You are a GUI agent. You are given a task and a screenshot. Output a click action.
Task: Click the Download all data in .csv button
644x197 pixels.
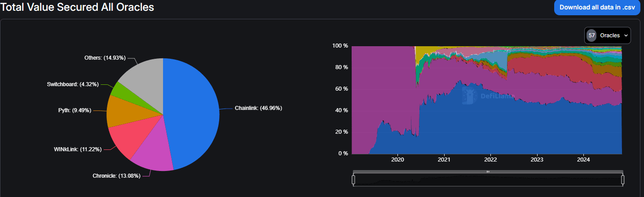click(596, 7)
